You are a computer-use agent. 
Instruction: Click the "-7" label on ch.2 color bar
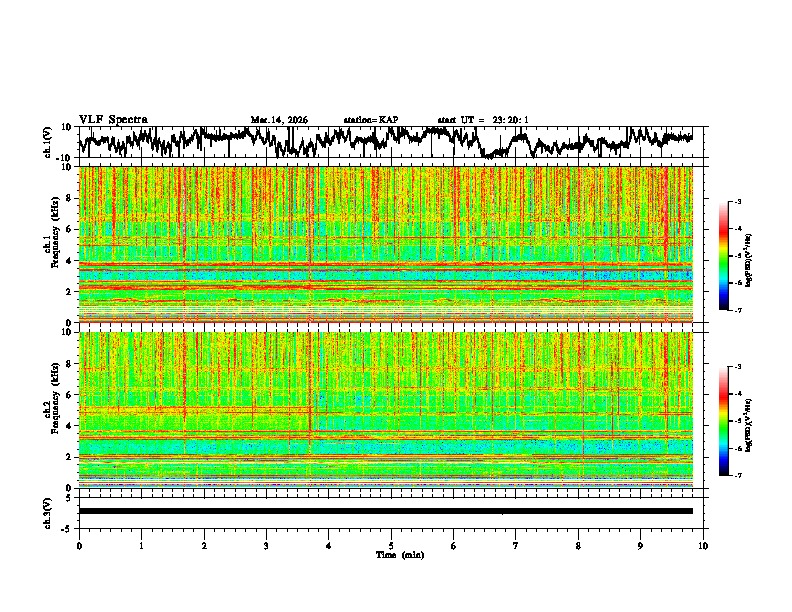(738, 475)
